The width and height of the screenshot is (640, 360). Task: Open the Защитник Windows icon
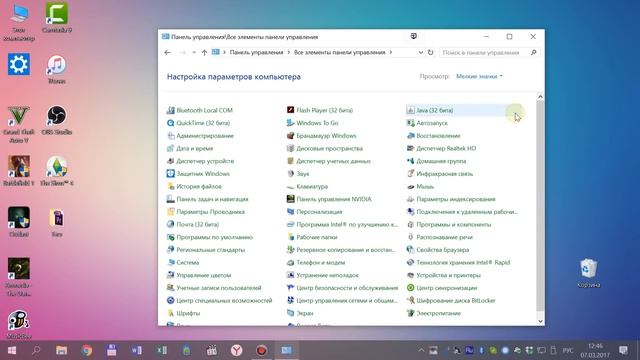[x=171, y=173]
